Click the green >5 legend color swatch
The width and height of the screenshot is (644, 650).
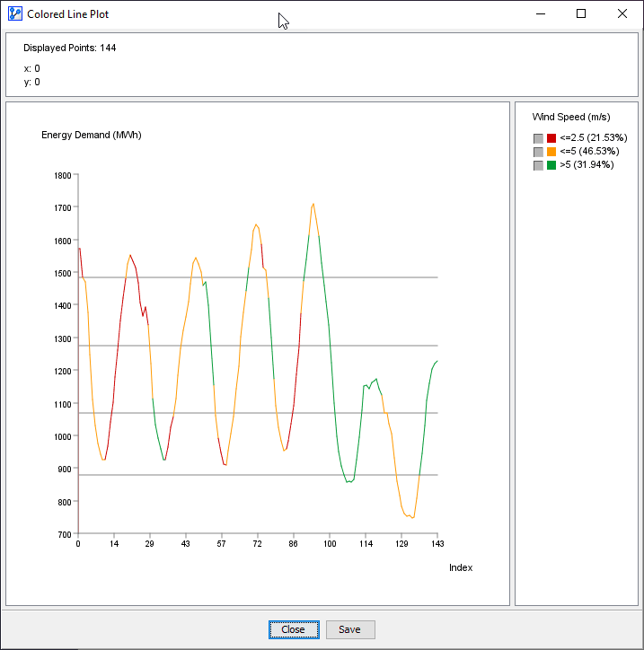(551, 165)
